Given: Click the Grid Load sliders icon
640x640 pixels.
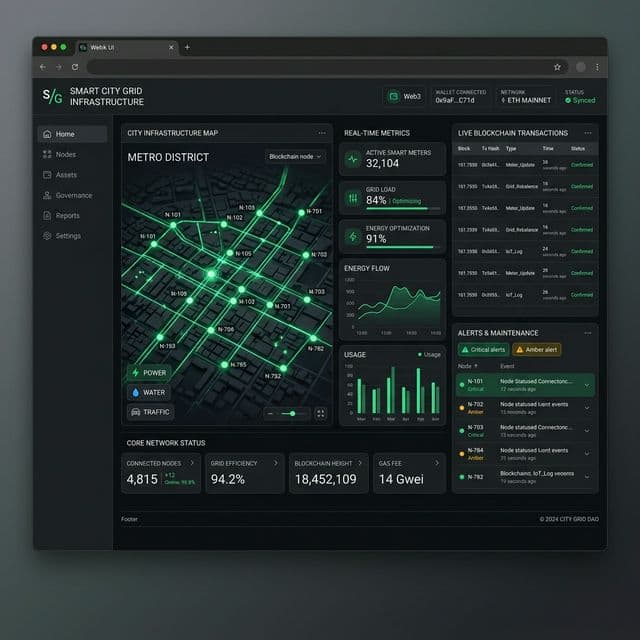Looking at the screenshot, I should point(353,198).
